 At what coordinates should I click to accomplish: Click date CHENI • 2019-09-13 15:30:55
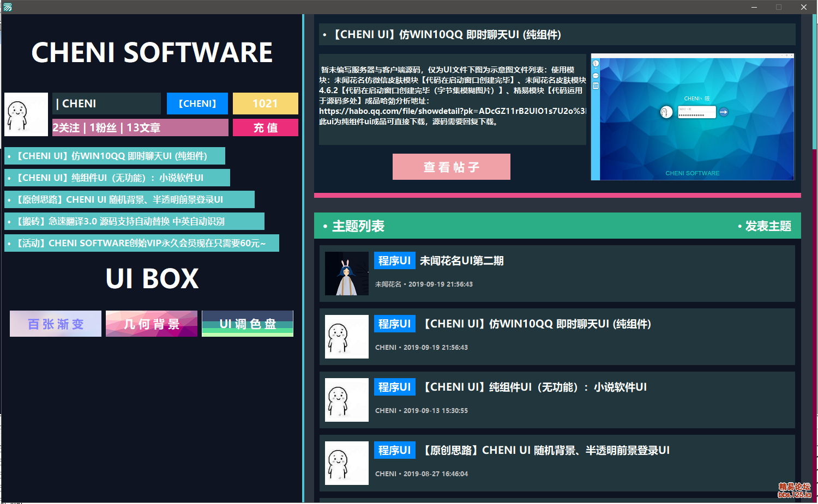coord(422,411)
